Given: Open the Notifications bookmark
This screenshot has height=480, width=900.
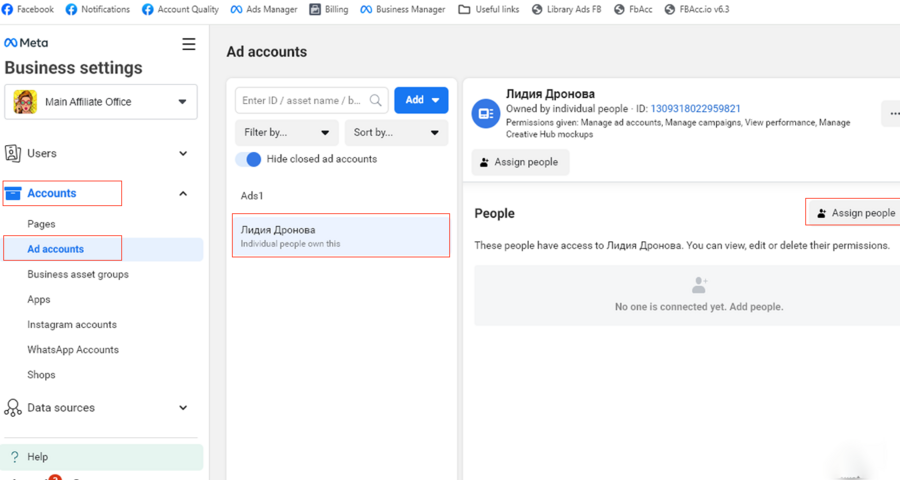Looking at the screenshot, I should coord(98,9).
